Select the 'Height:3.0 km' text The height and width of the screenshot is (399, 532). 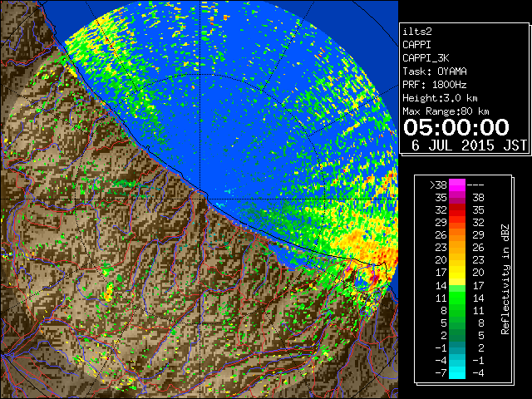[440, 98]
